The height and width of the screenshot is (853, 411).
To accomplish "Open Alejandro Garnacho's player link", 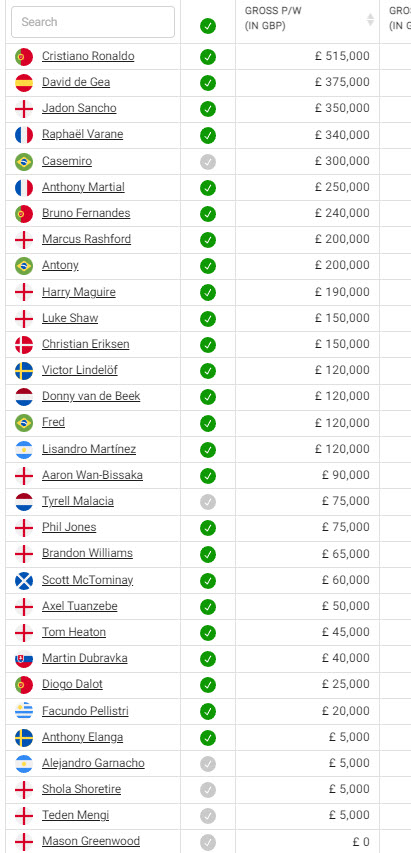I will coord(94,763).
